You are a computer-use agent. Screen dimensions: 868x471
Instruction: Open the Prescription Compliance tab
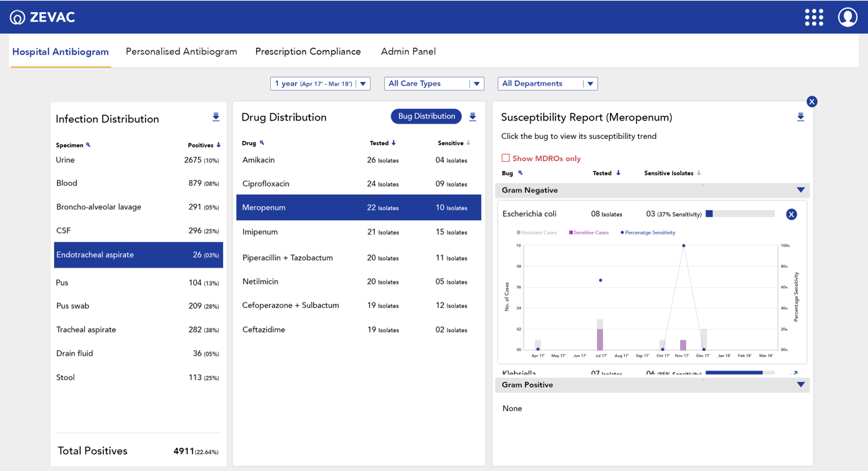coord(308,52)
